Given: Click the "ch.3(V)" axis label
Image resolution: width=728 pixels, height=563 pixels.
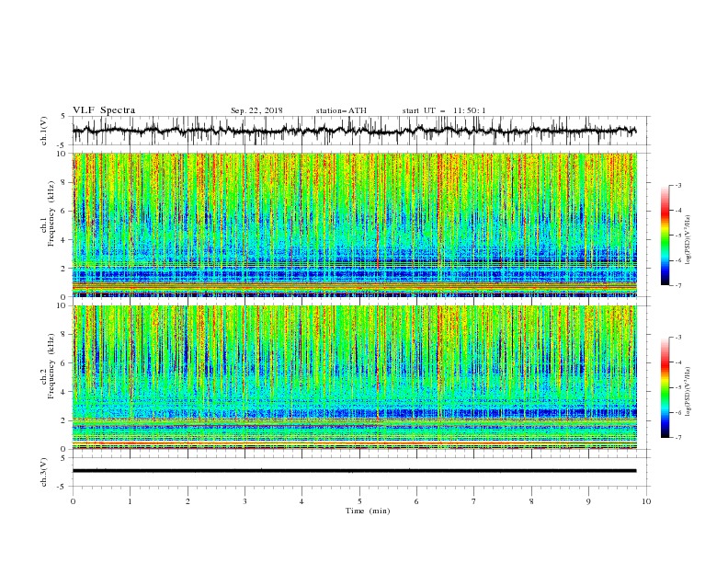Looking at the screenshot, I should (x=44, y=472).
